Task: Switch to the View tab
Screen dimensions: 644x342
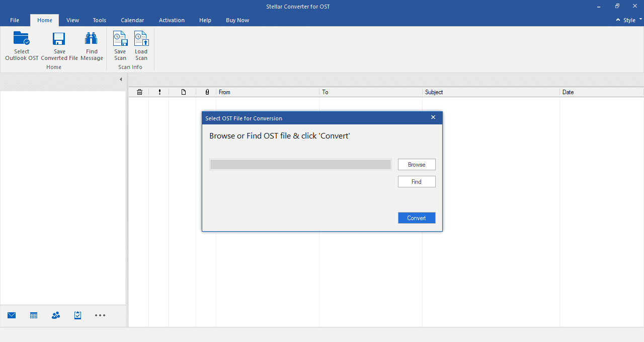Action: (72, 20)
